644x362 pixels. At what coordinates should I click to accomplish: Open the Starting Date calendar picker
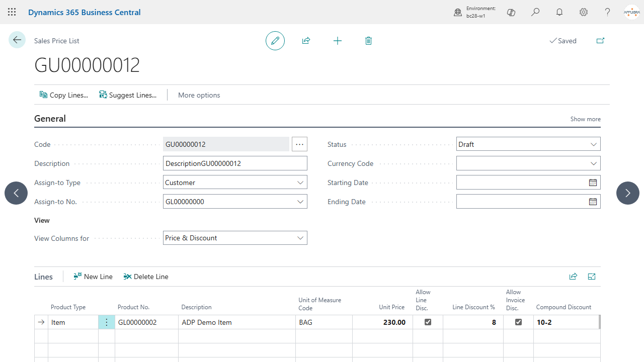coord(593,183)
